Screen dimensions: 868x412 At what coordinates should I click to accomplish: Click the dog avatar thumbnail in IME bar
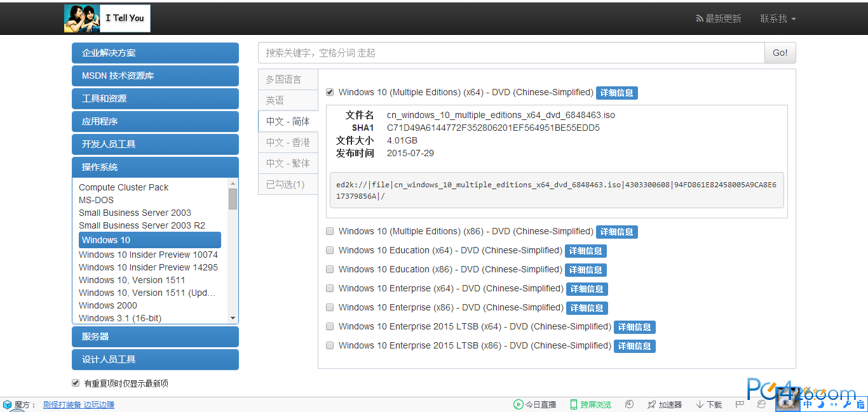coord(788,400)
